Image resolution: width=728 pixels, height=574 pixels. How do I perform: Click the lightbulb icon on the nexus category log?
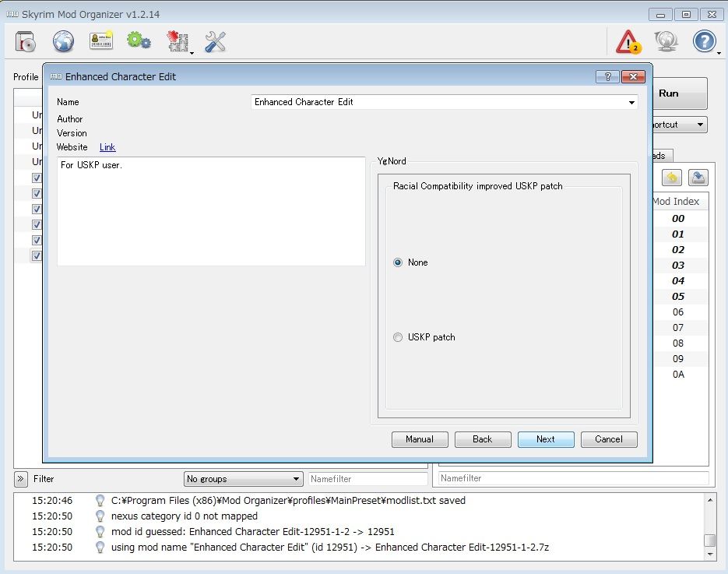click(100, 516)
